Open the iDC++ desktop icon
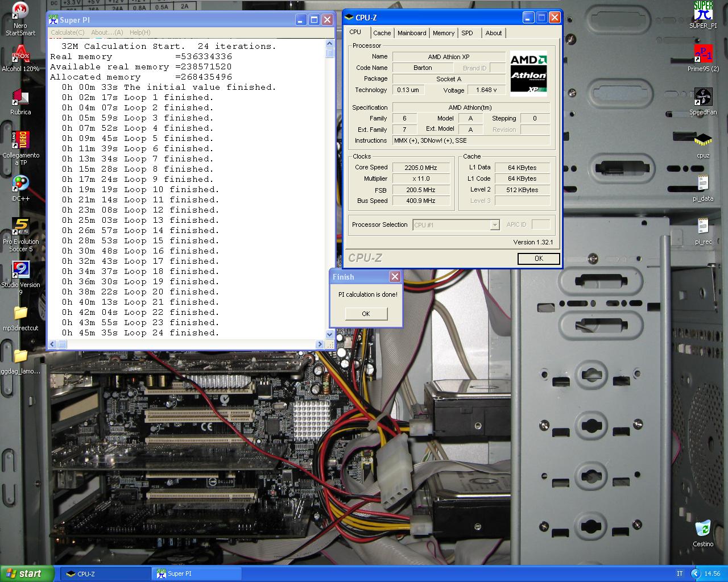This screenshot has height=582, width=728. 20,189
